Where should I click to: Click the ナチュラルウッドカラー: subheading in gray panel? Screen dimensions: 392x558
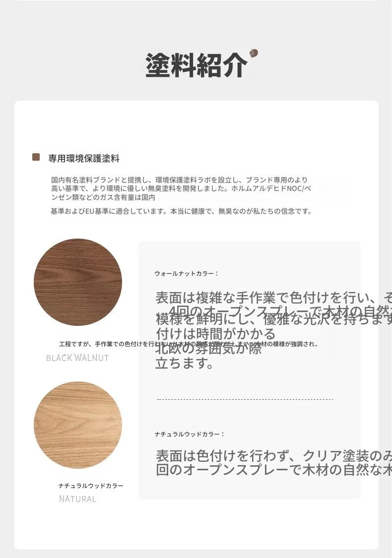tap(190, 434)
